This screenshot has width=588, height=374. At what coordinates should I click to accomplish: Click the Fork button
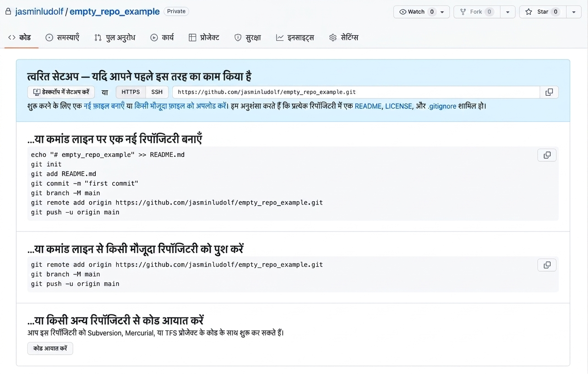tap(477, 12)
